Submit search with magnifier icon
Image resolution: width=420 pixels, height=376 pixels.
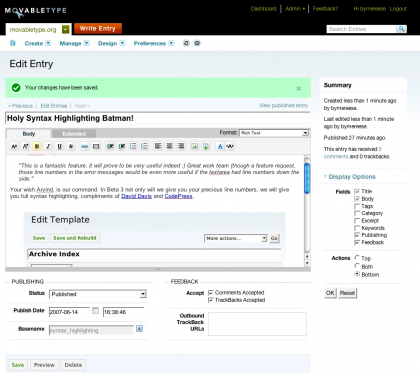(402, 29)
